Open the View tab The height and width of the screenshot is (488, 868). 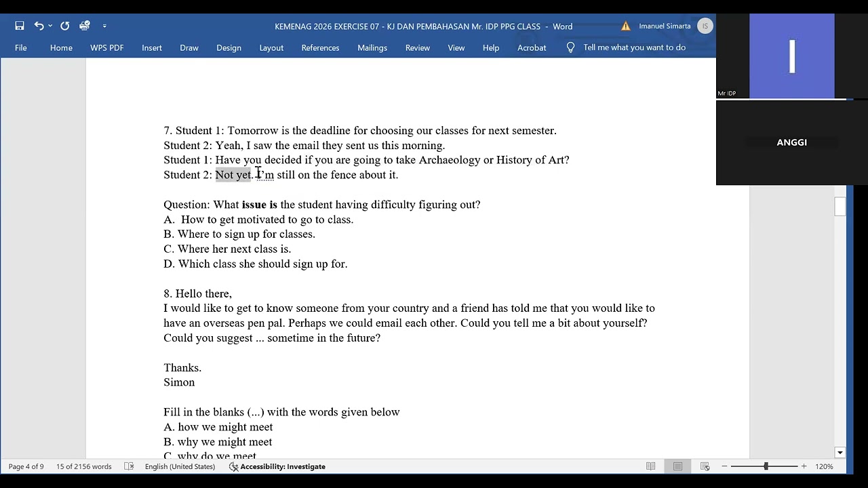456,47
